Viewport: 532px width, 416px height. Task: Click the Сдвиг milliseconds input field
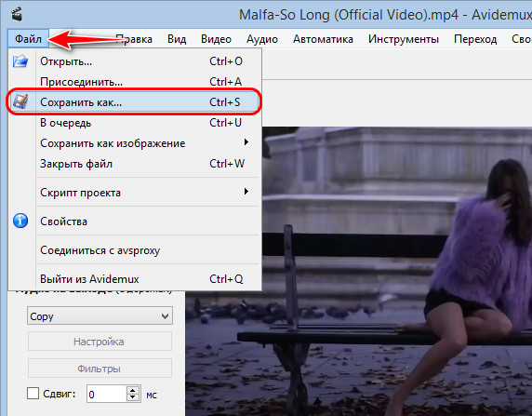pyautogui.click(x=107, y=395)
